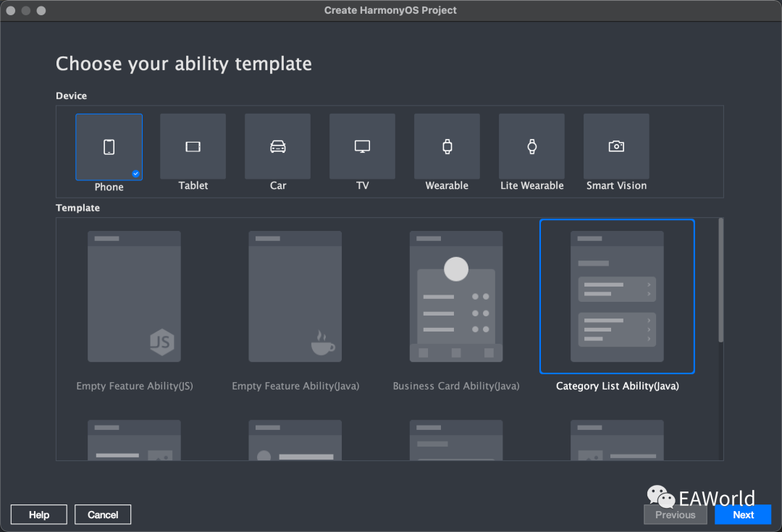Select the Wearable watch icon
Viewport: 782px width, 532px height.
click(x=447, y=147)
